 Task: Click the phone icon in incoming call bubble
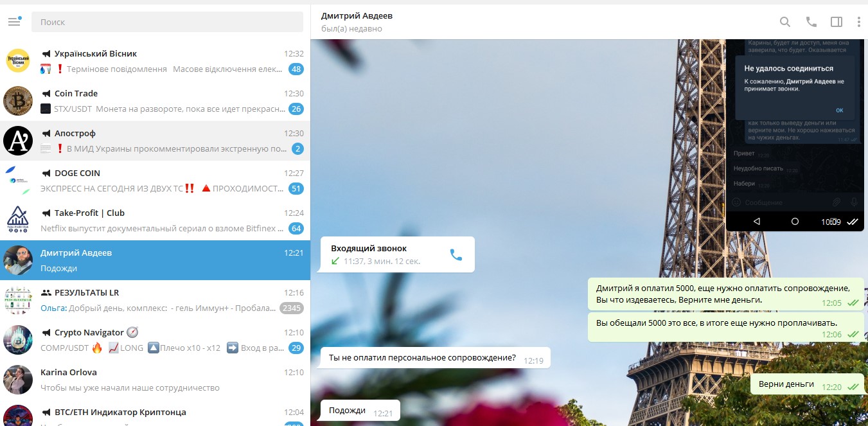tap(456, 255)
